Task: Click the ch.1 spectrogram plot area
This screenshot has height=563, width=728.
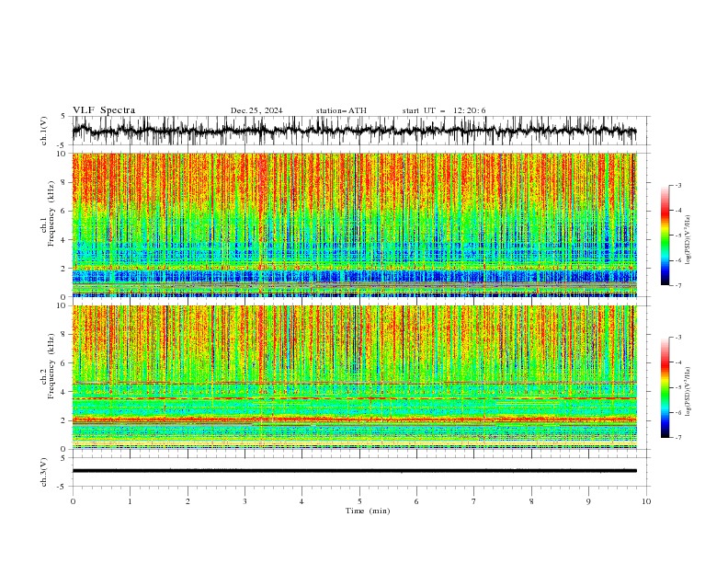Action: pos(354,224)
